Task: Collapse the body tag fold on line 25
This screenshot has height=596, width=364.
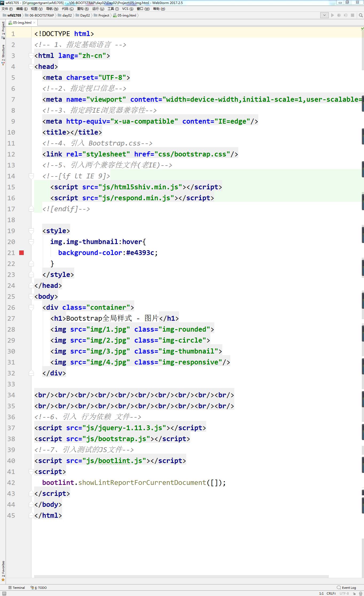Action: point(31,296)
